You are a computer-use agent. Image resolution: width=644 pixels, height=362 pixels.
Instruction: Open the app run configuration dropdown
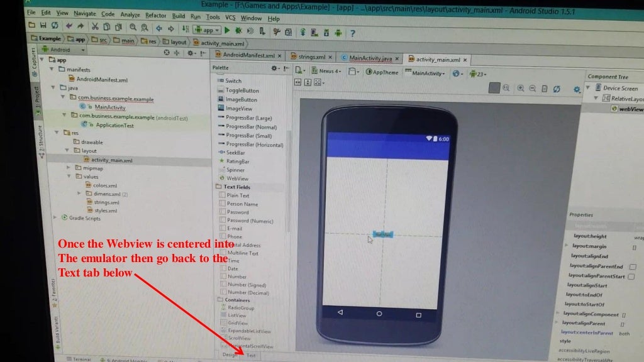pyautogui.click(x=208, y=30)
